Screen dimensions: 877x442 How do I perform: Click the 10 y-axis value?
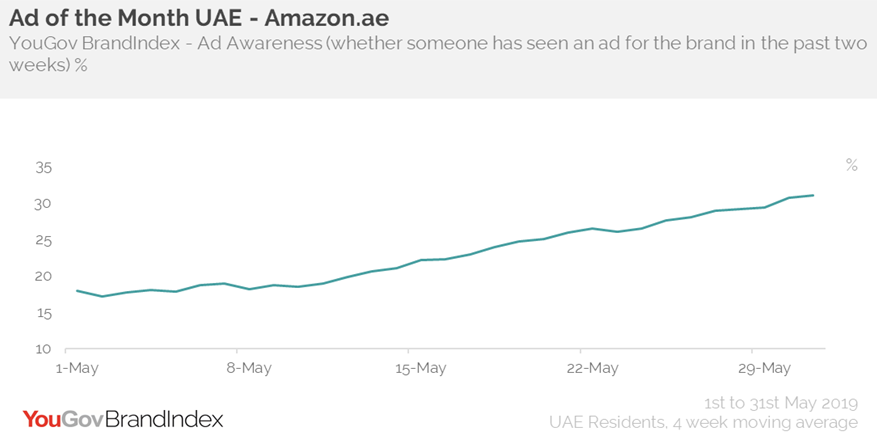pyautogui.click(x=44, y=349)
